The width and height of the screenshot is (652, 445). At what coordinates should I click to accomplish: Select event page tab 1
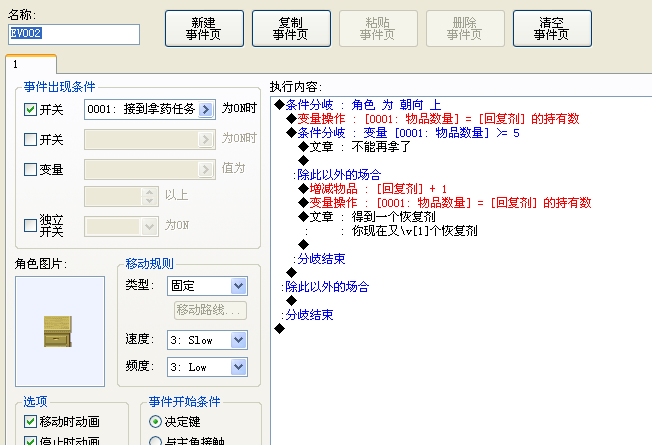point(31,64)
